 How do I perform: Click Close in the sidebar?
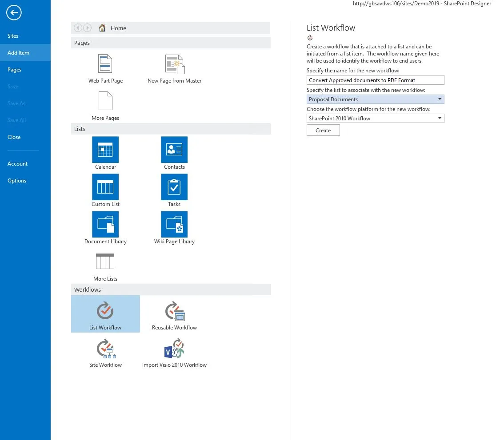(14, 137)
